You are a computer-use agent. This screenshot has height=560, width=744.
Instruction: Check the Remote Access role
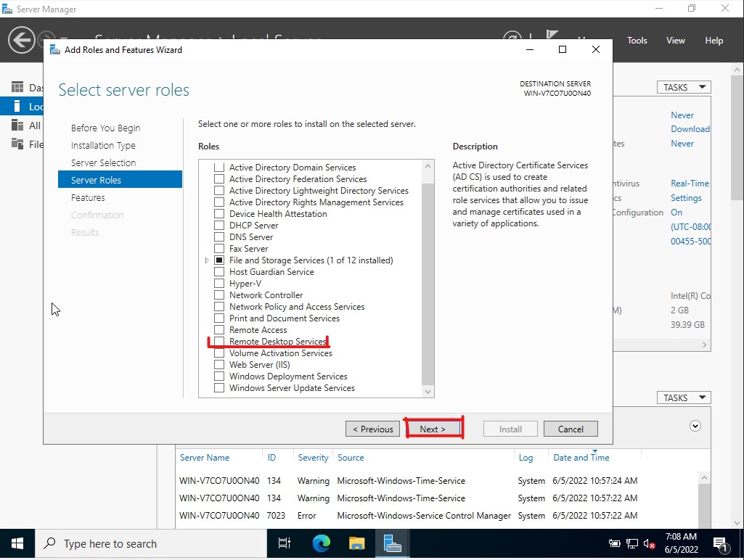click(x=219, y=330)
